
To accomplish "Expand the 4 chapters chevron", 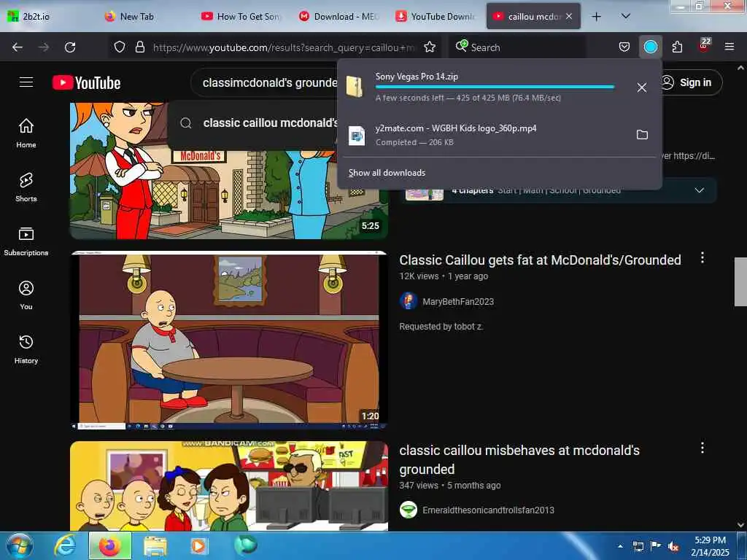I will [699, 190].
